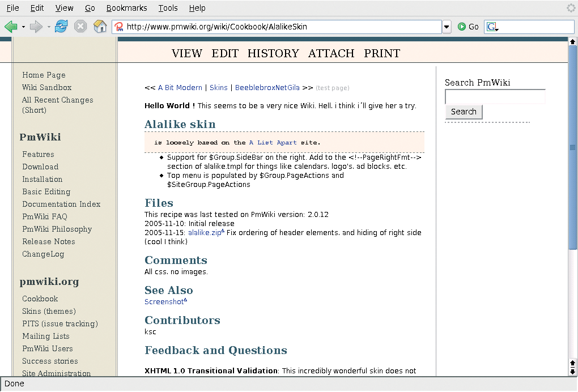
Task: Open the Mailing Lists link
Action: 46,336
